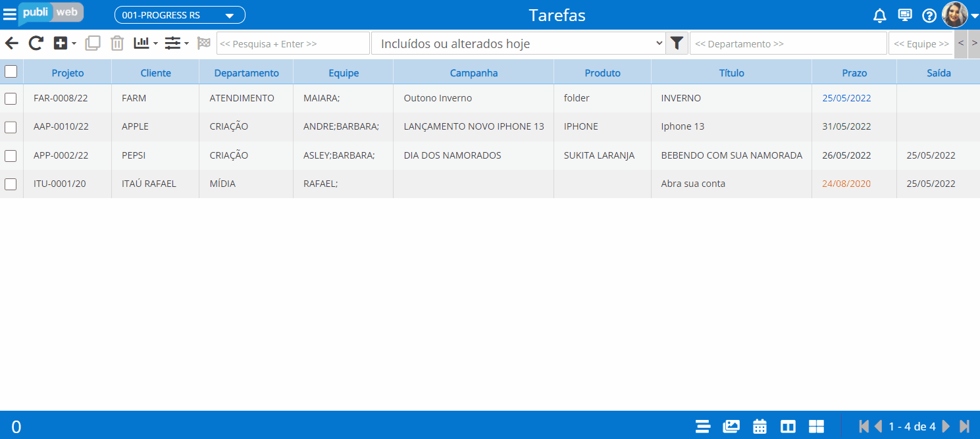Image resolution: width=980 pixels, height=439 pixels.
Task: Go back with the left arrow icon
Action: click(12, 43)
